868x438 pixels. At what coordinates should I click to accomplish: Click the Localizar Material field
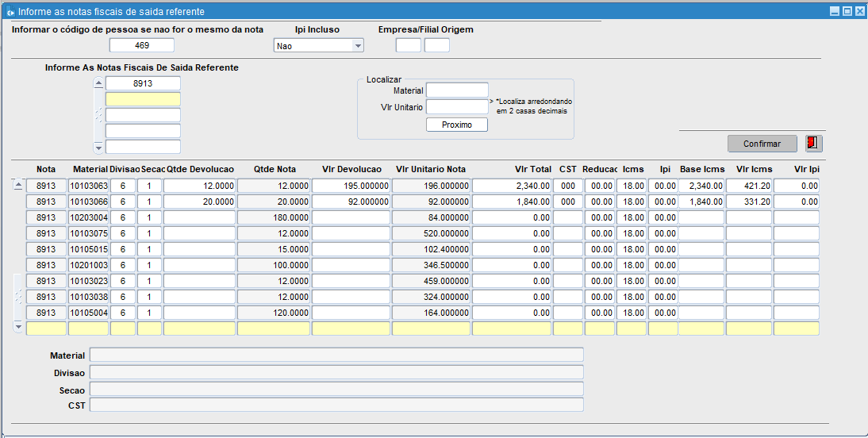457,90
